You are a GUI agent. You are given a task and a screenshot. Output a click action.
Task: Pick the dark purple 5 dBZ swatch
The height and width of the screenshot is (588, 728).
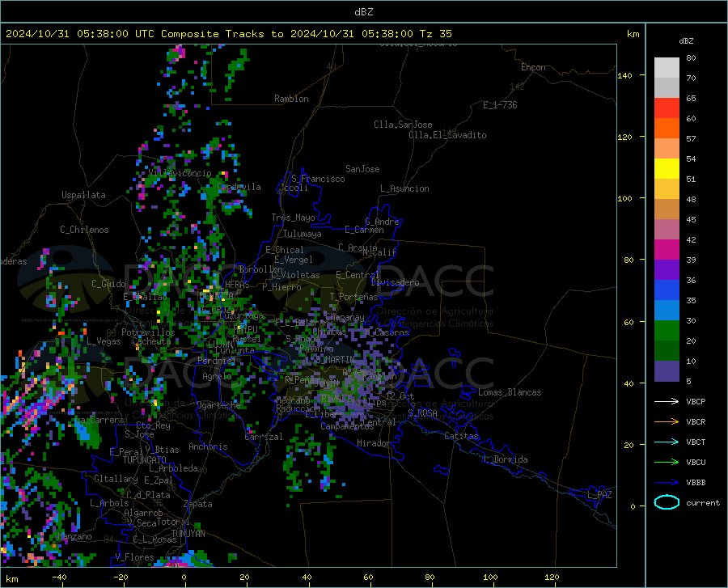click(x=667, y=370)
